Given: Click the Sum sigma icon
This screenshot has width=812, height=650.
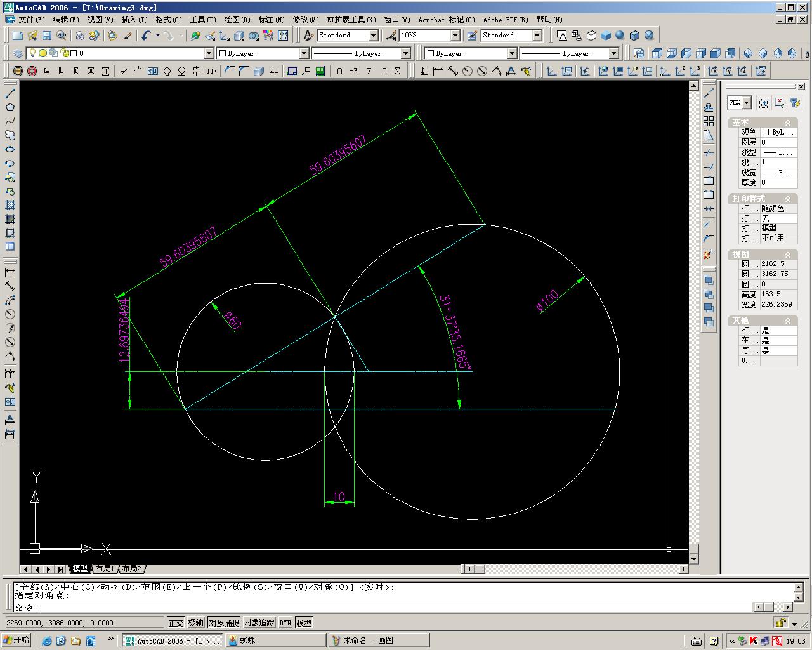Looking at the screenshot, I should coord(398,71).
